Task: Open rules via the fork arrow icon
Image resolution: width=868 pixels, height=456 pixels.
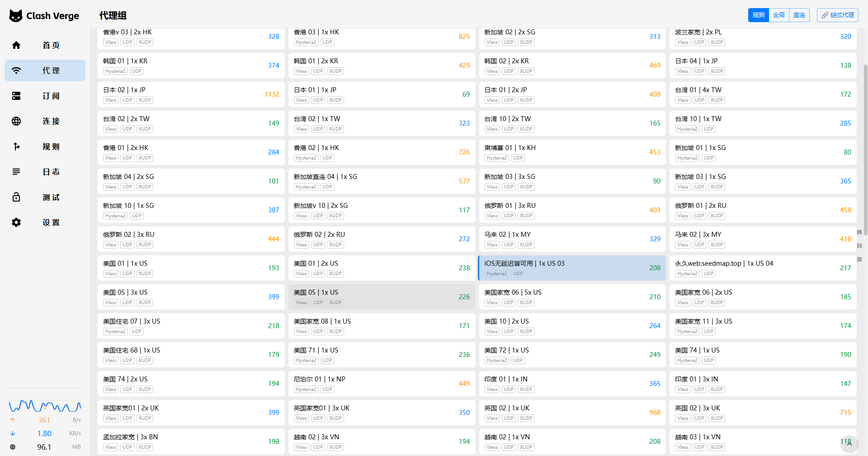Action: click(x=16, y=146)
